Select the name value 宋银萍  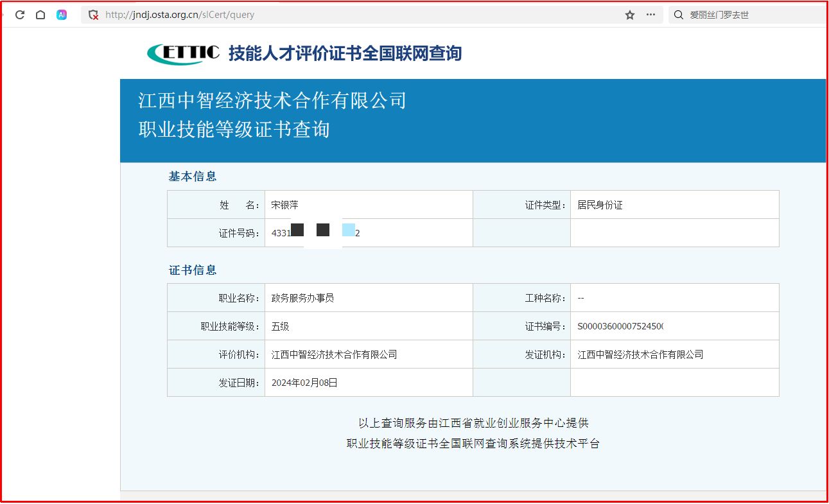click(x=284, y=205)
